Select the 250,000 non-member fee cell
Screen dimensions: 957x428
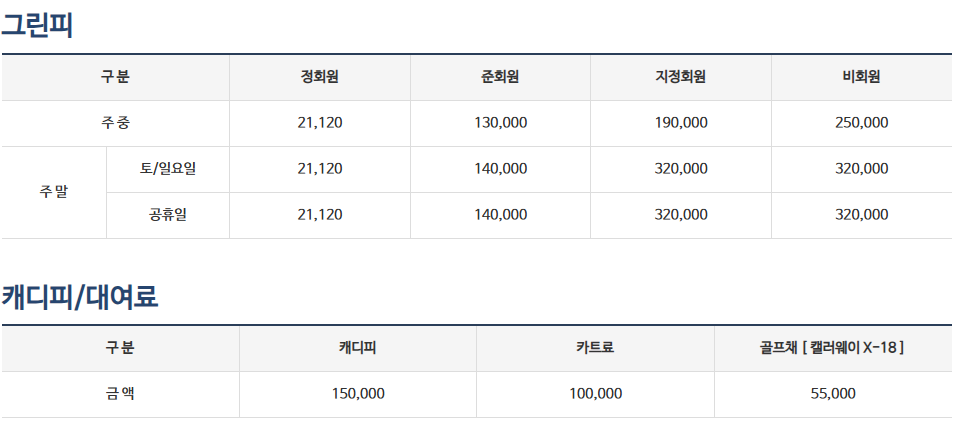[861, 123]
